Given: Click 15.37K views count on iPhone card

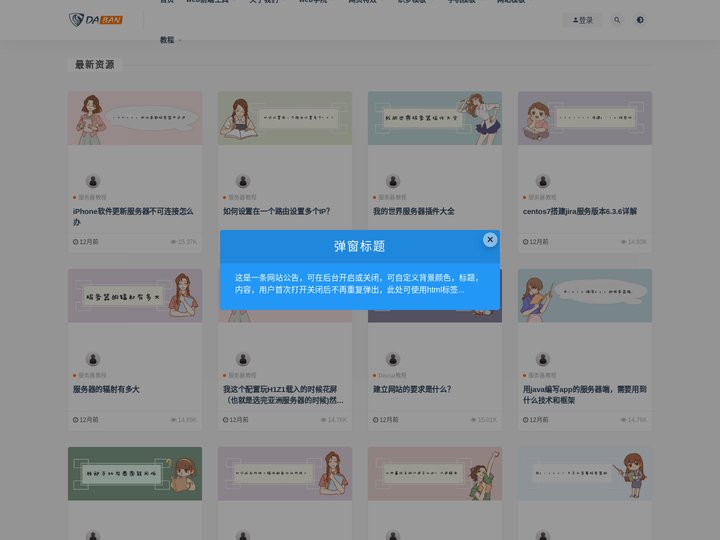Looking at the screenshot, I should [x=184, y=242].
